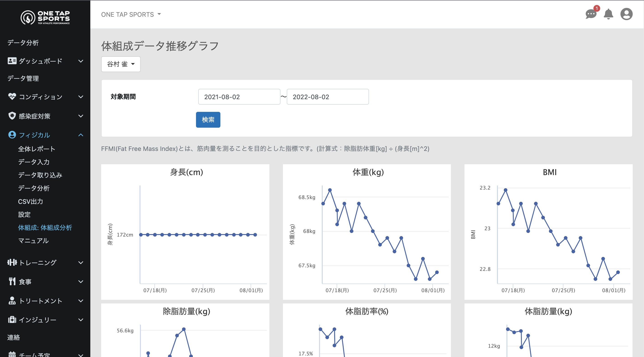The width and height of the screenshot is (644, 357).
Task: Expand the 食事 menu chevron
Action: tap(81, 282)
